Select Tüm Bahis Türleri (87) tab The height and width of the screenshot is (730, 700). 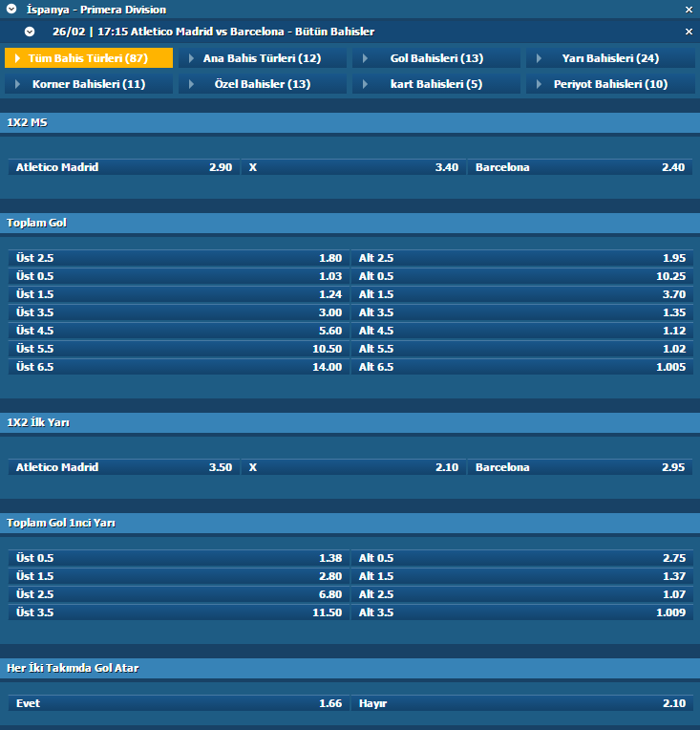(x=89, y=57)
